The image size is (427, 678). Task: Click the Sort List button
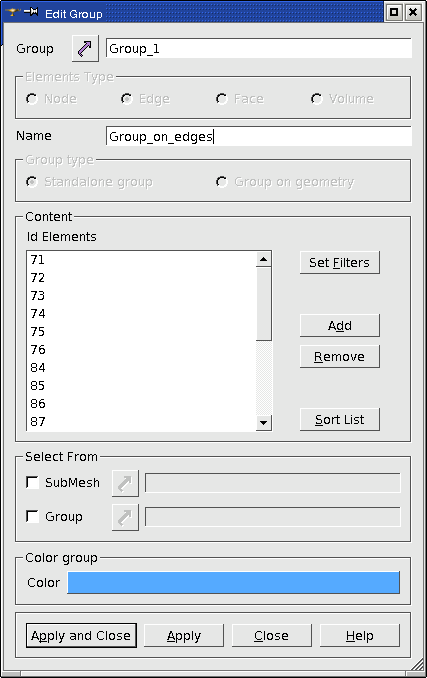(x=340, y=419)
